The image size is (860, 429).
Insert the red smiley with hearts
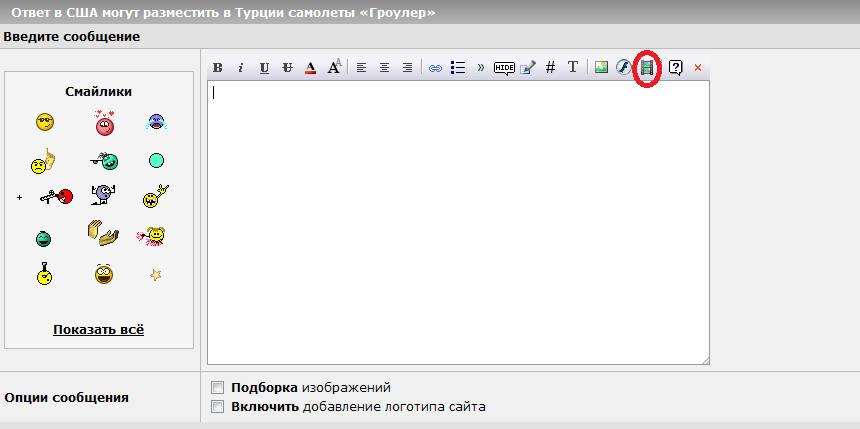pyautogui.click(x=104, y=123)
